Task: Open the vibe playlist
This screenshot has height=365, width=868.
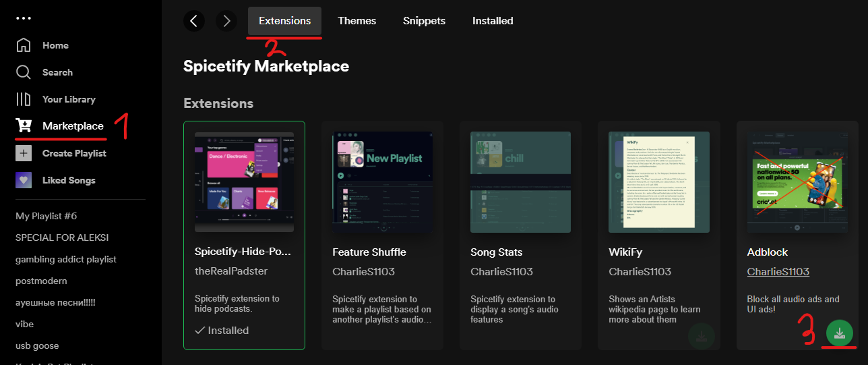Action: (24, 324)
